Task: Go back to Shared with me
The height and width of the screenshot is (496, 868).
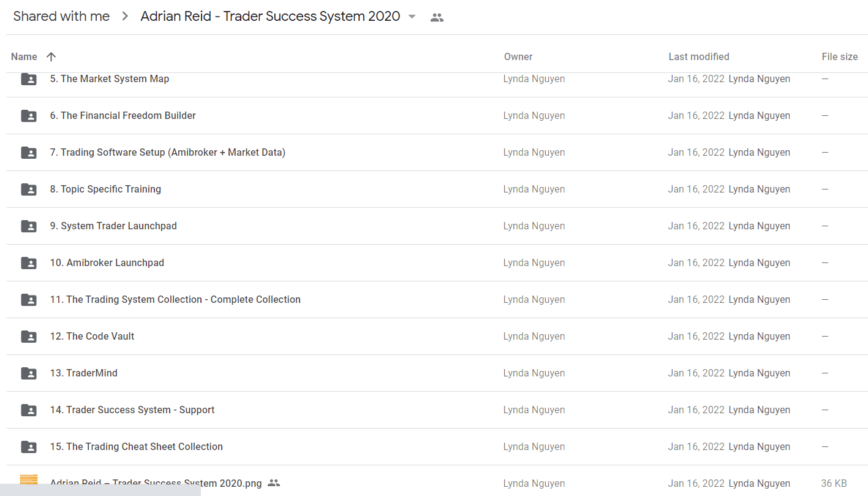Action: (x=61, y=17)
